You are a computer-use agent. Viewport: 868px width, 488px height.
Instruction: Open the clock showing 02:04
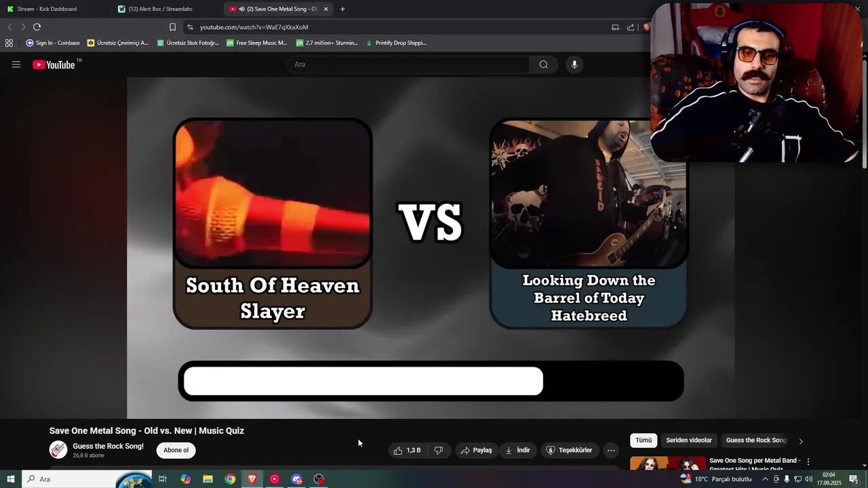(x=829, y=479)
